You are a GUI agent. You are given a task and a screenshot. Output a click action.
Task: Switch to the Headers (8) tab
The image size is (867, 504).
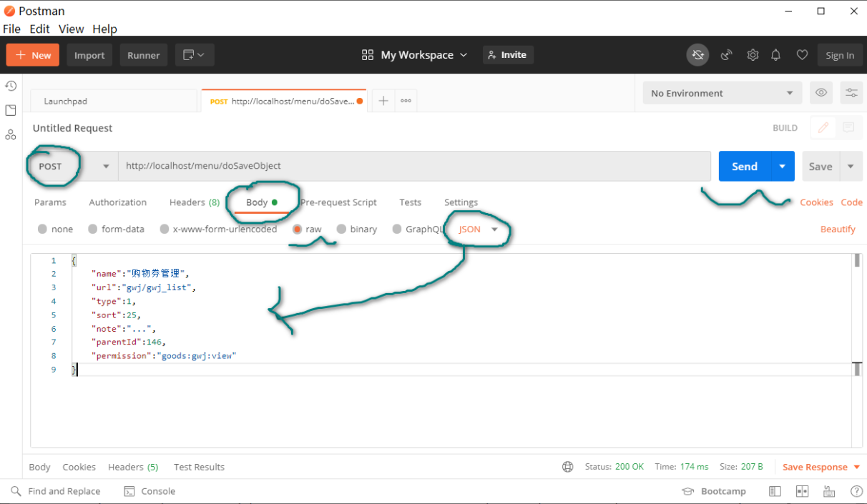click(195, 202)
